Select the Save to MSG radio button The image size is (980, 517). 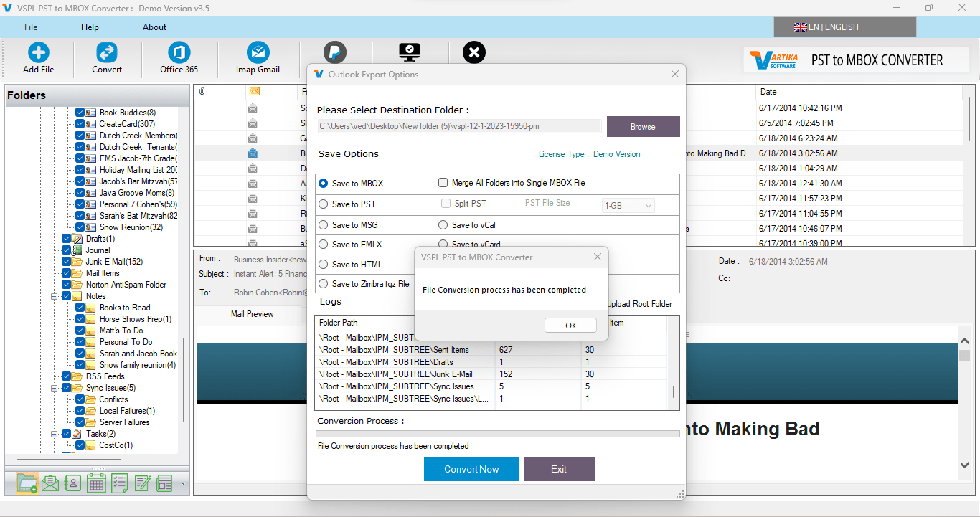(x=324, y=225)
